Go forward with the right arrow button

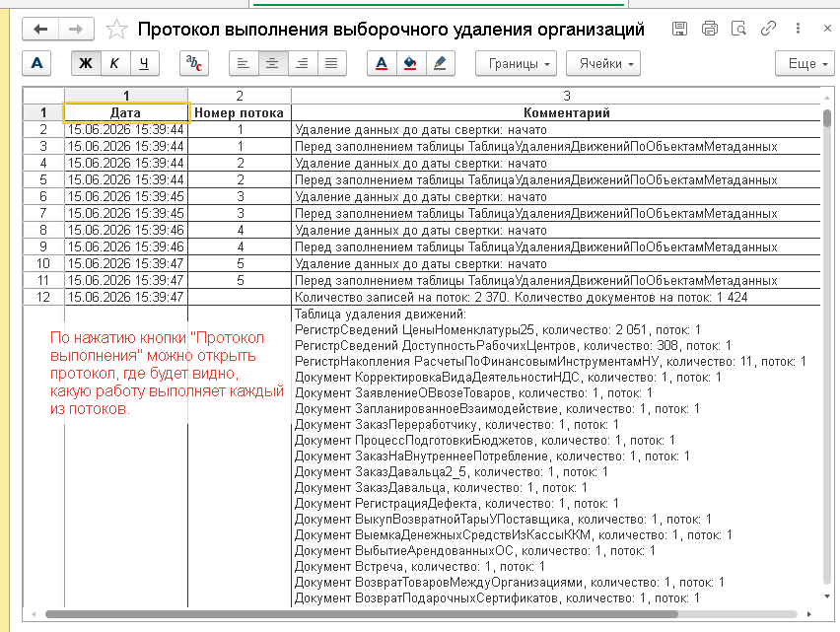coord(76,29)
